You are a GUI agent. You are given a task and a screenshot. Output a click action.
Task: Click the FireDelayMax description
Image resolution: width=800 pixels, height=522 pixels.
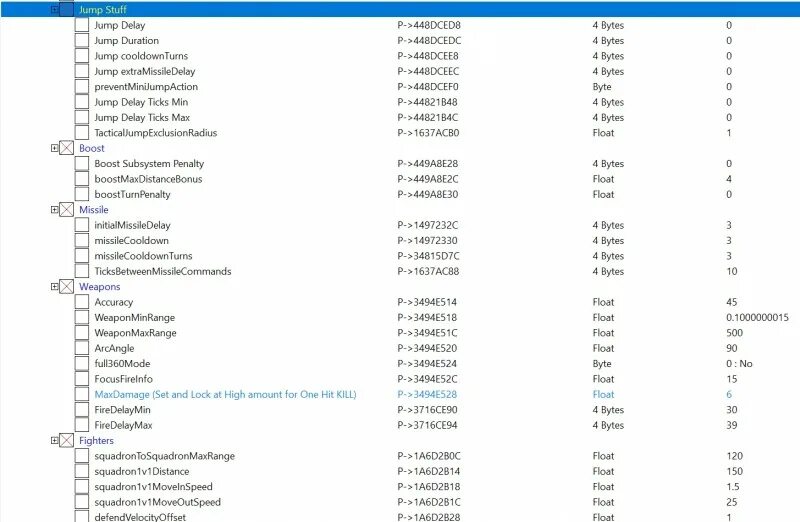[123, 425]
